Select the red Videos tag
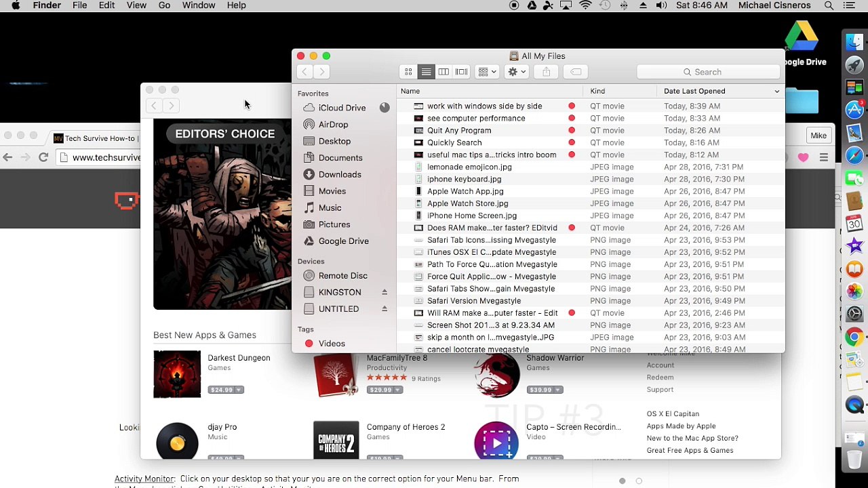Screen dimensions: 868x488 tap(332, 344)
